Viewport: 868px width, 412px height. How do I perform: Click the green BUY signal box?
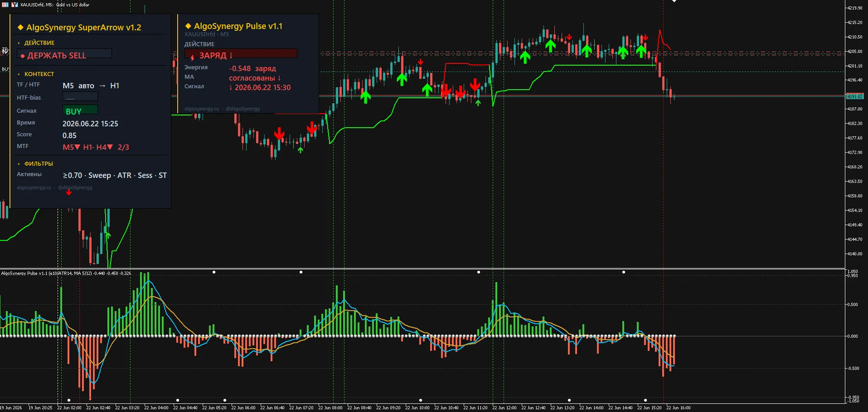80,110
